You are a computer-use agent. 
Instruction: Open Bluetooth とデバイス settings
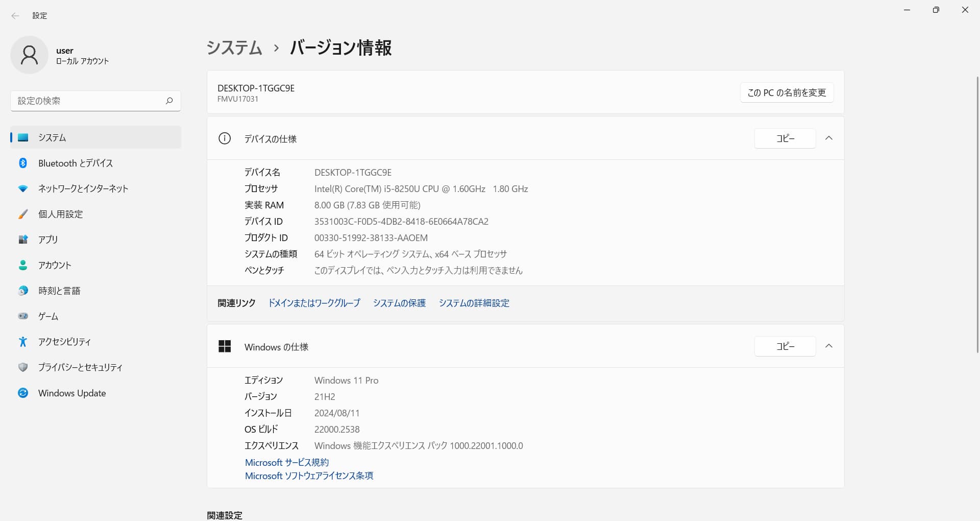click(x=96, y=163)
